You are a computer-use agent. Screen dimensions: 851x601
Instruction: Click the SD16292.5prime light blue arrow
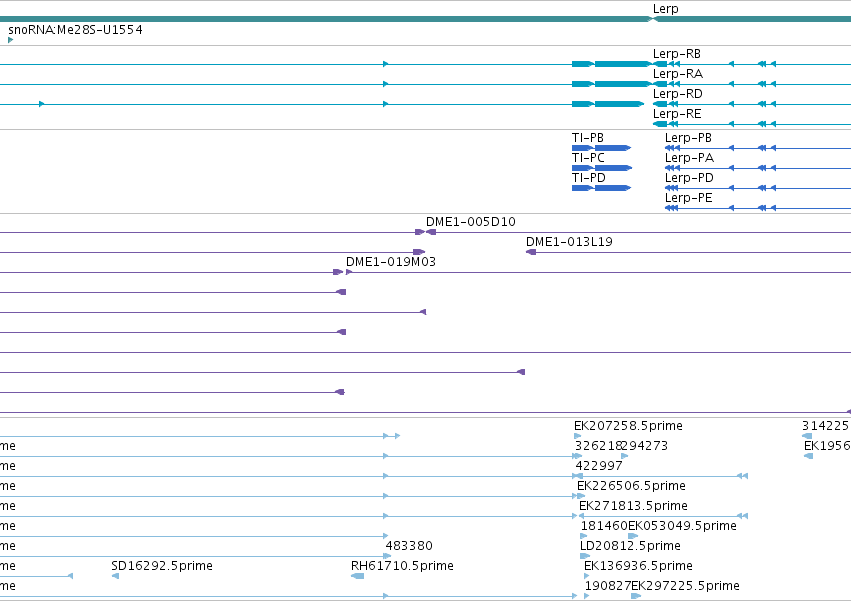[x=115, y=576]
